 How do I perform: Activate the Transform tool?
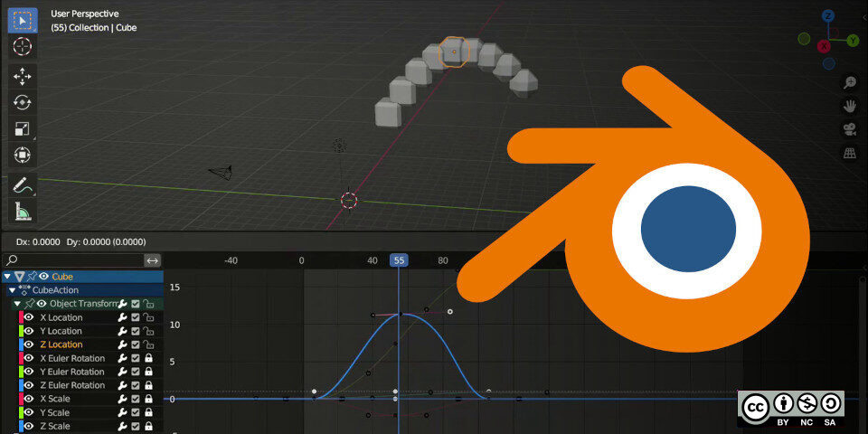pos(23,156)
